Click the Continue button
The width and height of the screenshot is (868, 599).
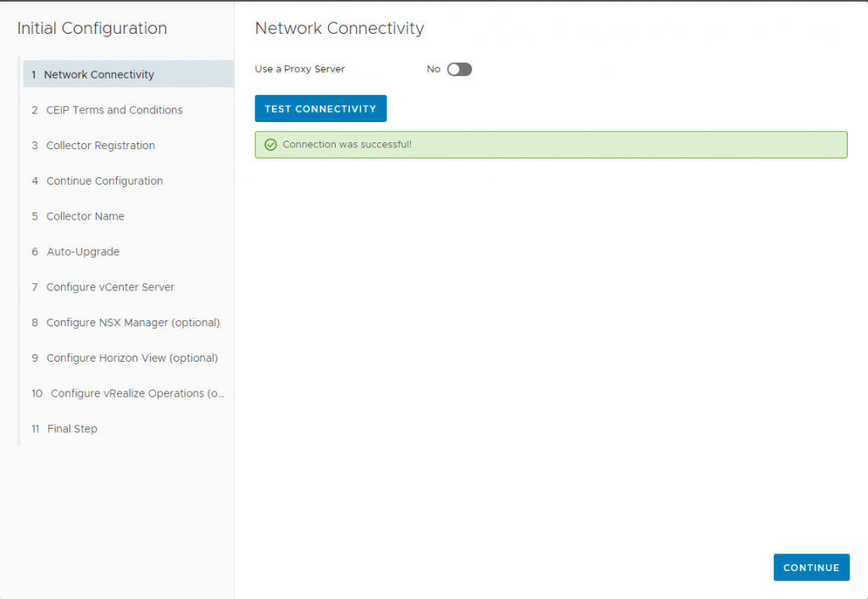click(x=811, y=568)
